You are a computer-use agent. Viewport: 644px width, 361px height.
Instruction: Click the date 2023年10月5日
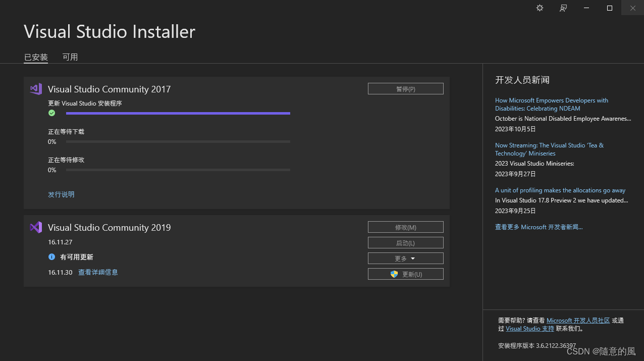pos(515,129)
